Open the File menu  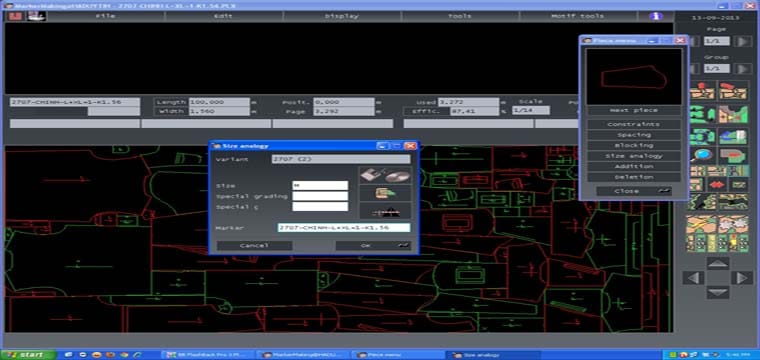coord(105,16)
